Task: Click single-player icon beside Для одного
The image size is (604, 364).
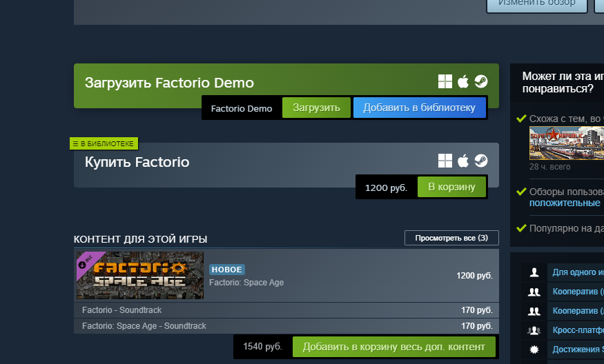Action: (534, 272)
